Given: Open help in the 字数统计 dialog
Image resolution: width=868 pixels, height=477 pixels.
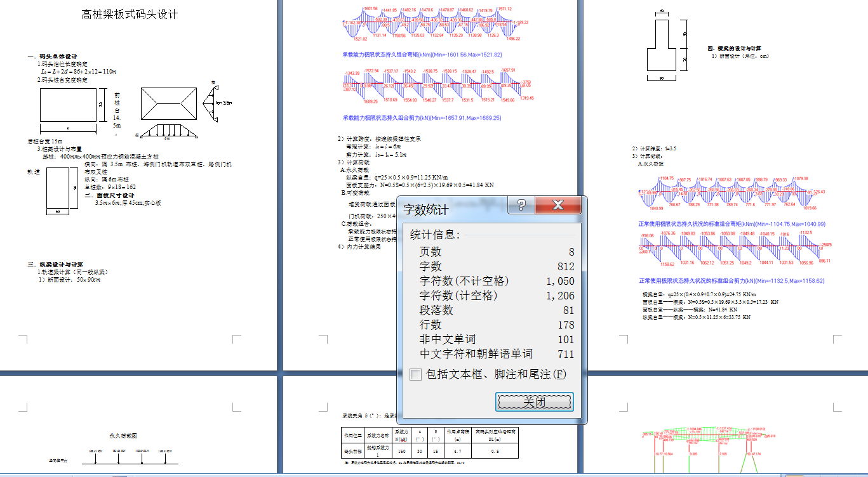Looking at the screenshot, I should 521,205.
